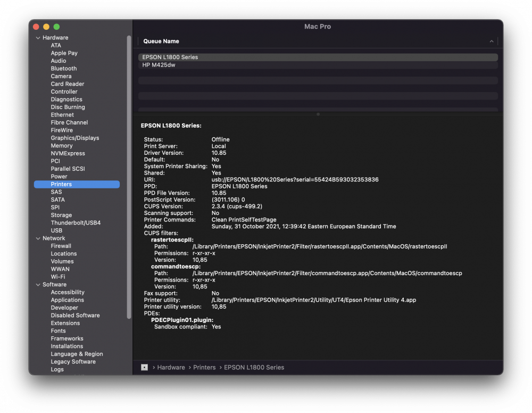This screenshot has height=413, width=532.
Task: Open the Bluetooth hardware section
Action: pyautogui.click(x=64, y=69)
